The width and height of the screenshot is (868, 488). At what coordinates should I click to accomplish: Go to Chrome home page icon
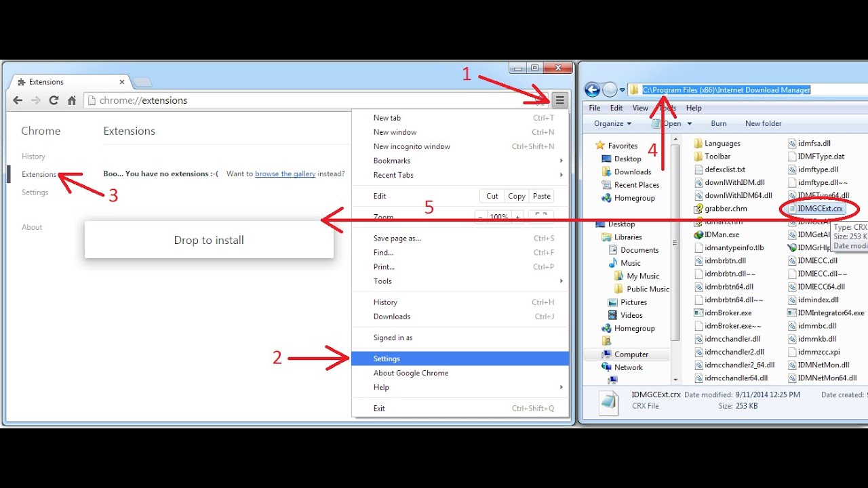click(72, 100)
